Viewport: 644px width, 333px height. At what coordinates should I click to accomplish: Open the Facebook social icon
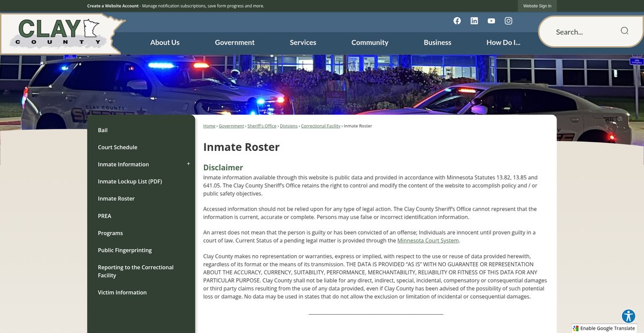point(457,21)
